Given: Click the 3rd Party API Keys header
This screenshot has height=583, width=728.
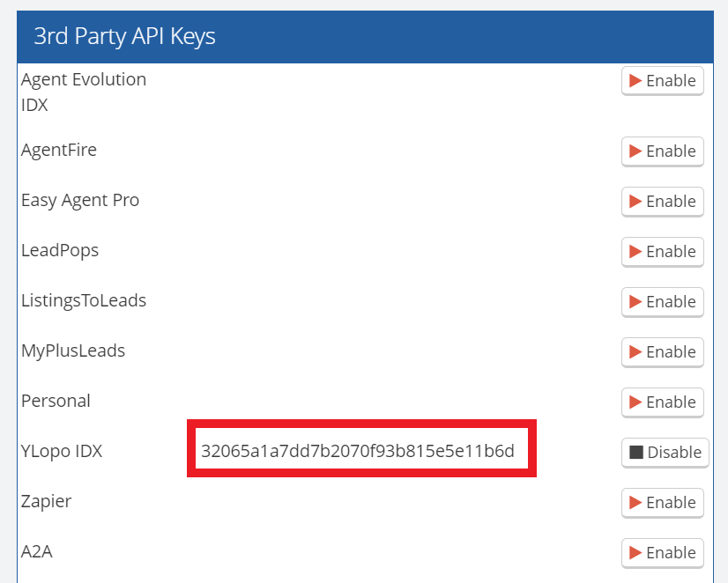Looking at the screenshot, I should pyautogui.click(x=124, y=36).
